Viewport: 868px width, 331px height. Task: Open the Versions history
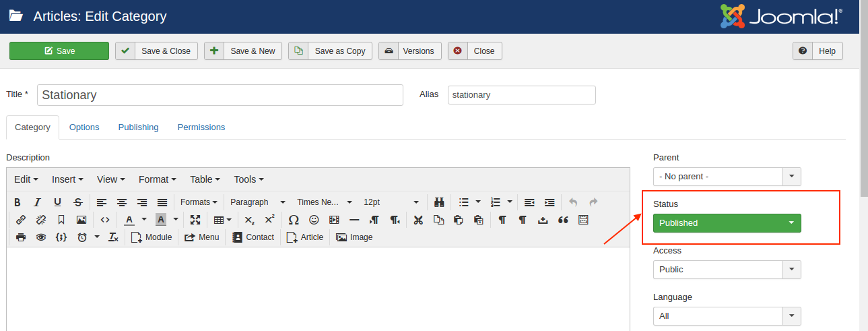(410, 51)
